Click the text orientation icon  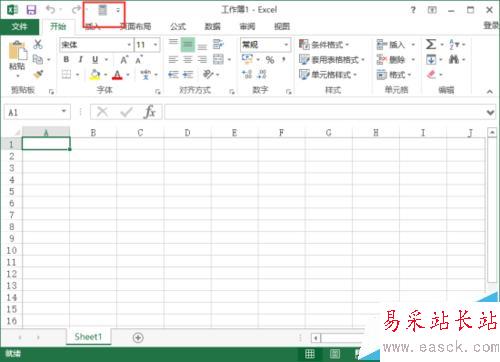(x=208, y=74)
